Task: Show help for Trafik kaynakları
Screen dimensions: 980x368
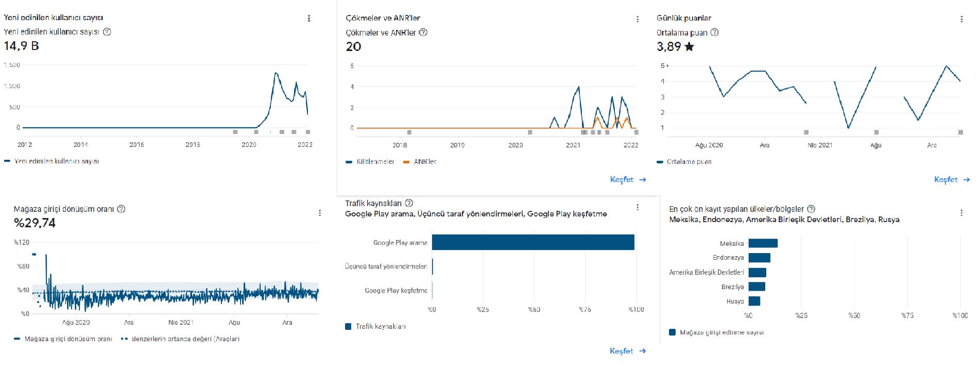Action: tap(409, 203)
